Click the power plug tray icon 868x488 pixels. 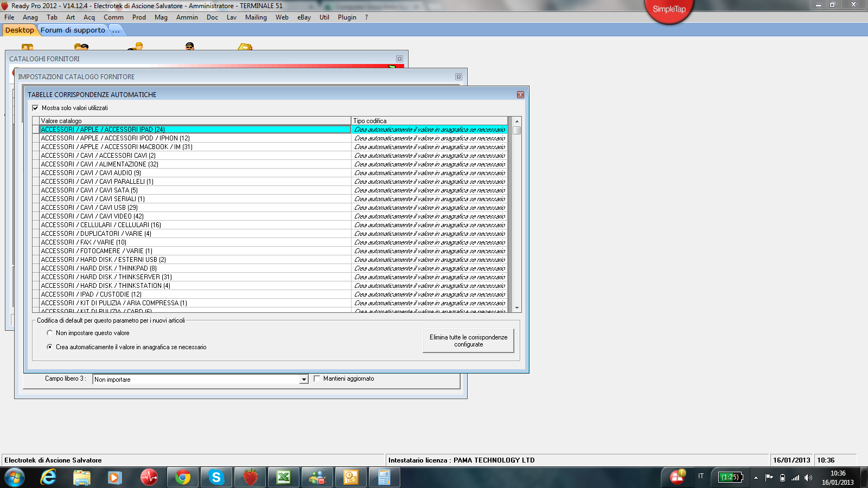[x=782, y=478]
